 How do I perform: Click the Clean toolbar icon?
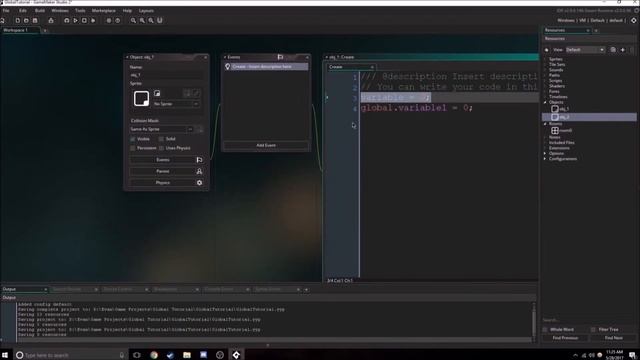93,20
